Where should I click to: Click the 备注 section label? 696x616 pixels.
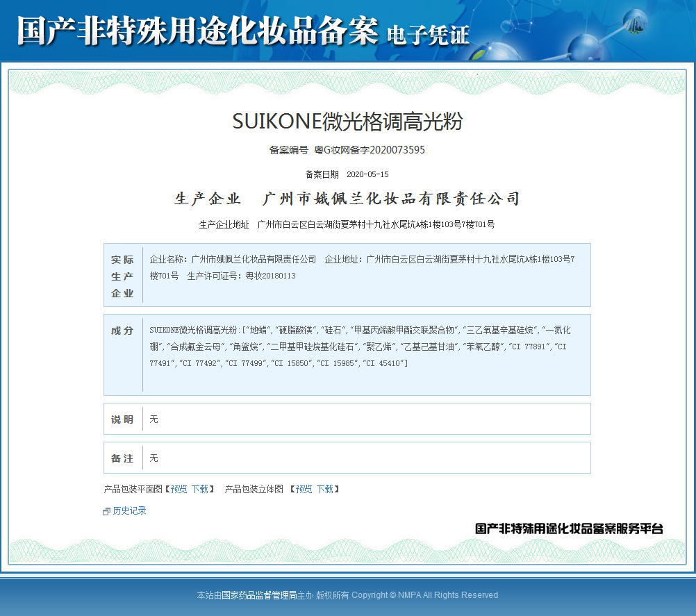click(122, 458)
